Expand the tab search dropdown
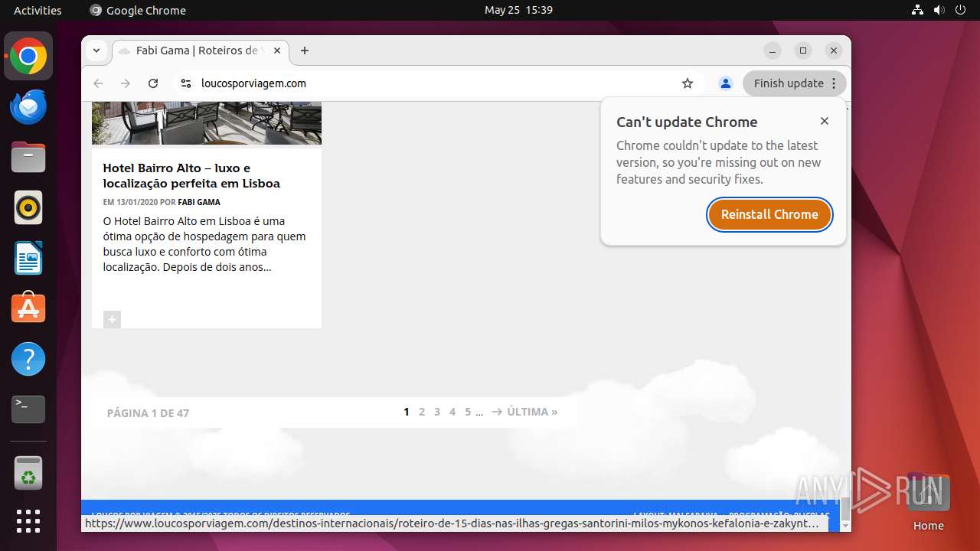The height and width of the screenshot is (551, 980). tap(96, 51)
